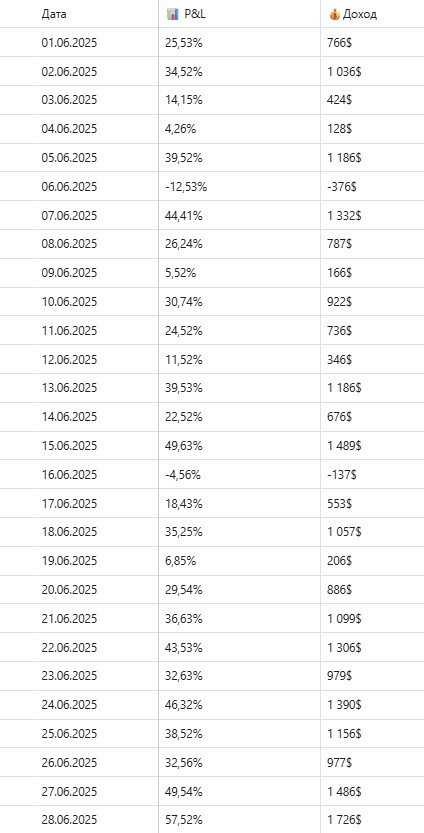Select date cell 01.06.2025
The width and height of the screenshot is (424, 833).
pyautogui.click(x=69, y=43)
